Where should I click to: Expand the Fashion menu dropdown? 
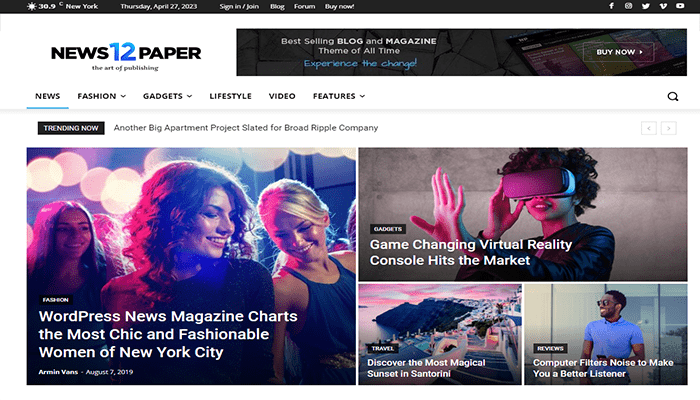[101, 96]
